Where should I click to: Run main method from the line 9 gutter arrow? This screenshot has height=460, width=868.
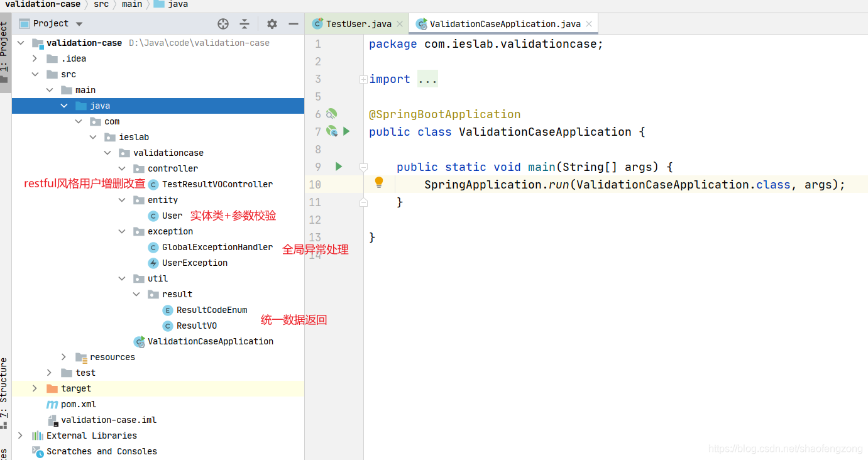(339, 167)
